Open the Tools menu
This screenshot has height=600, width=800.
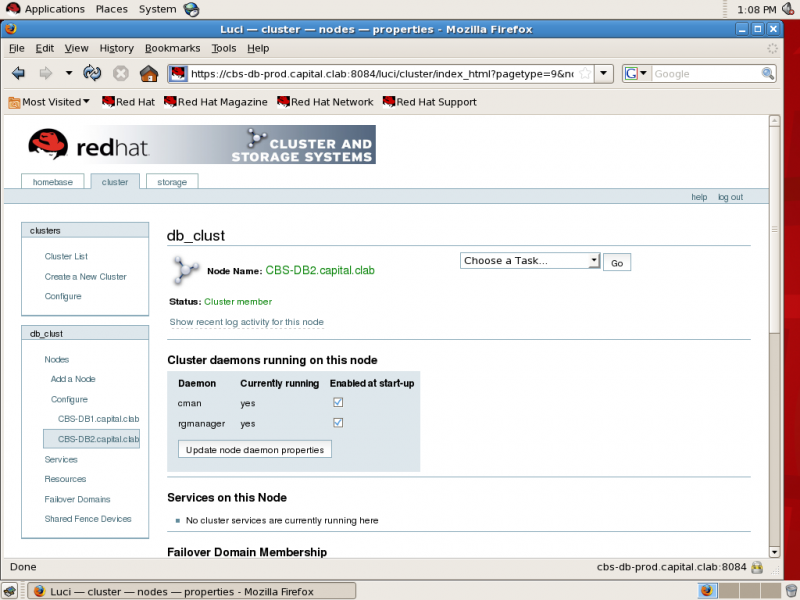pos(224,48)
